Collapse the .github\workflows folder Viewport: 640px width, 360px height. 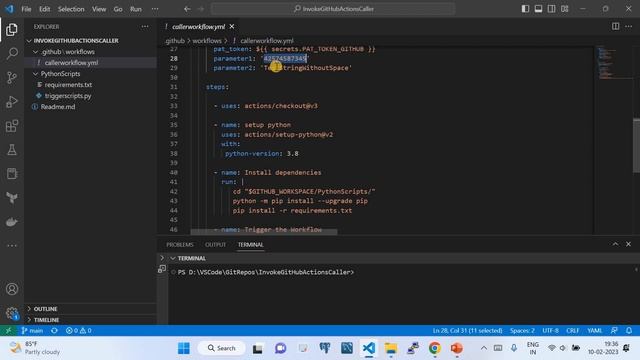[x=36, y=52]
